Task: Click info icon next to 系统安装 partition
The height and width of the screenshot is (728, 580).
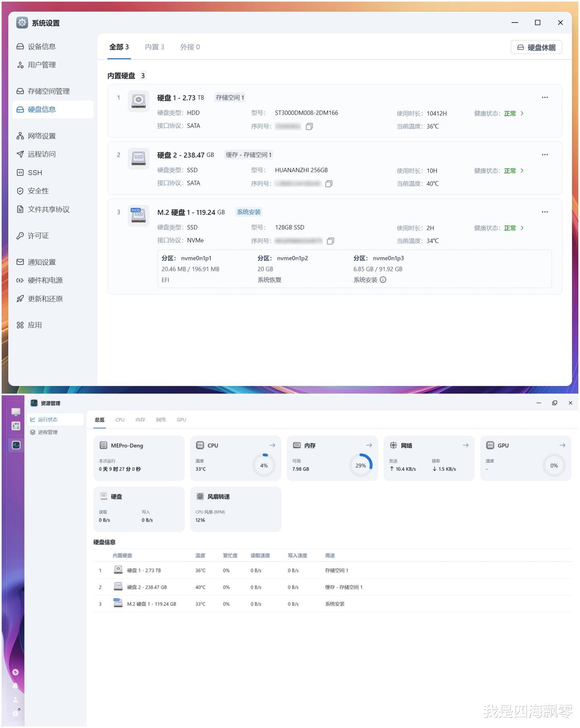Action: 383,280
